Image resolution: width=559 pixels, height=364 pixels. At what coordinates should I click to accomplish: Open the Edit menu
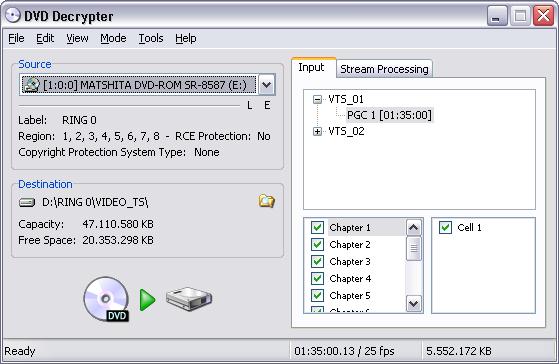[45, 38]
